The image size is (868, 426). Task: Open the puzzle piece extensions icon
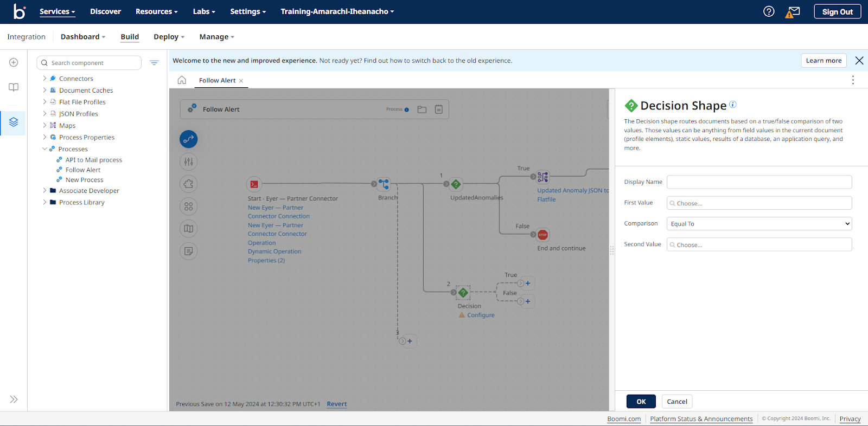pos(188,184)
